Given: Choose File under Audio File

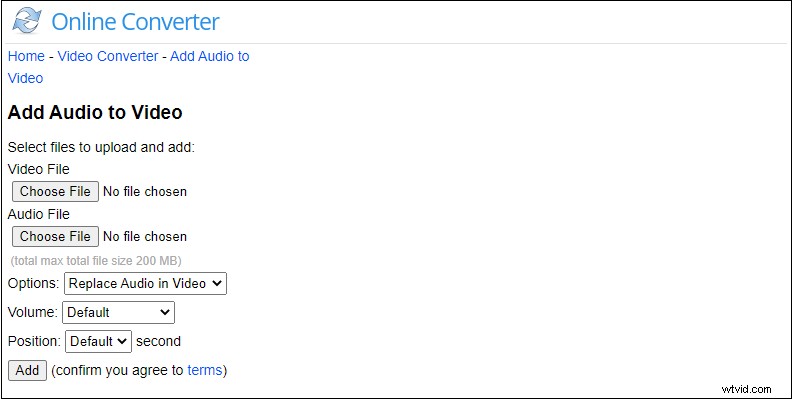Looking at the screenshot, I should pos(55,236).
